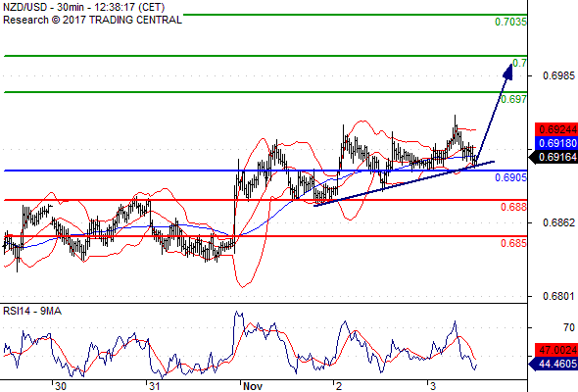Click the 2 date marker on time axis
Image resolution: width=578 pixels, height=392 pixels.
pos(339,386)
